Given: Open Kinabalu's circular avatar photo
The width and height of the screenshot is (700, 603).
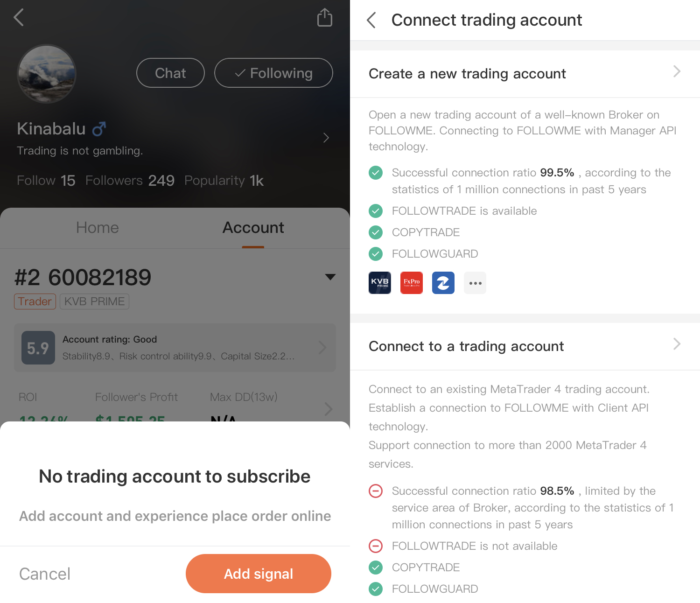Looking at the screenshot, I should point(47,74).
